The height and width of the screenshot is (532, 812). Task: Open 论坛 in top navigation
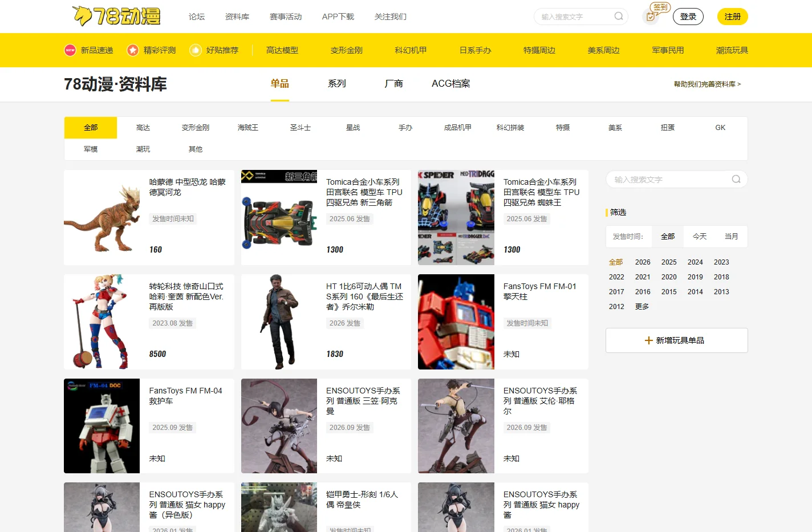pyautogui.click(x=197, y=17)
